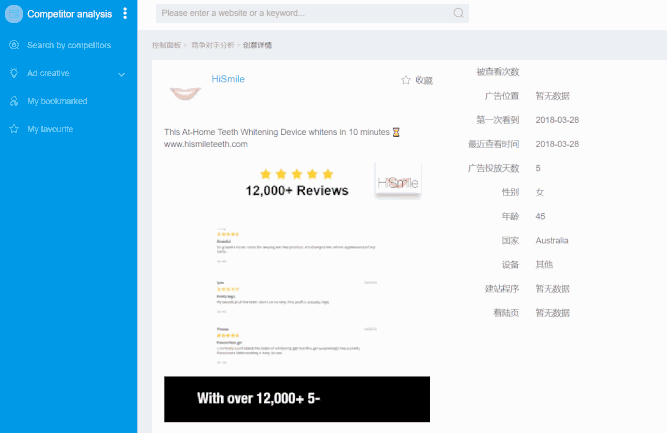Click the Ad creative lightbulb icon
667x433 pixels.
pos(14,73)
